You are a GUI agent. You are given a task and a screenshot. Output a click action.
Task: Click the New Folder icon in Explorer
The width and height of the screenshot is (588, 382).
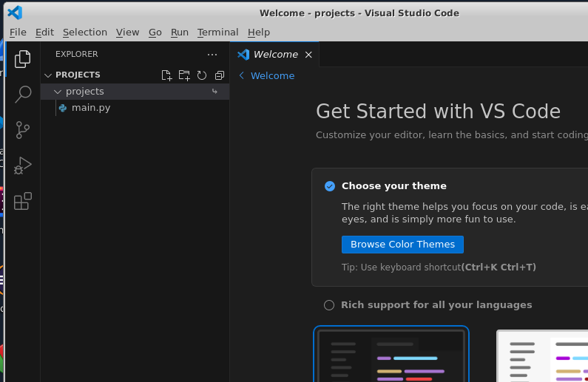point(184,75)
